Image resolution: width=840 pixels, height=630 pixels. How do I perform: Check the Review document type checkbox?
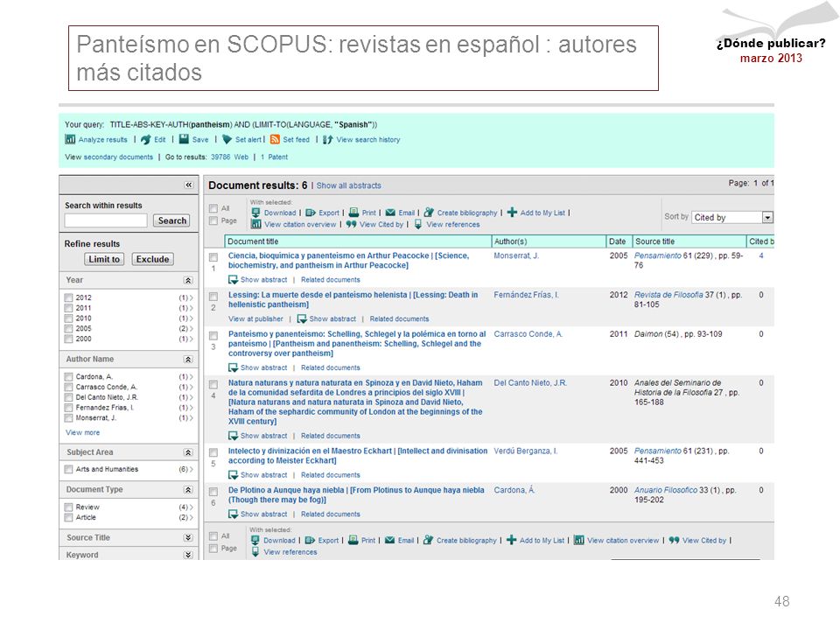point(68,507)
